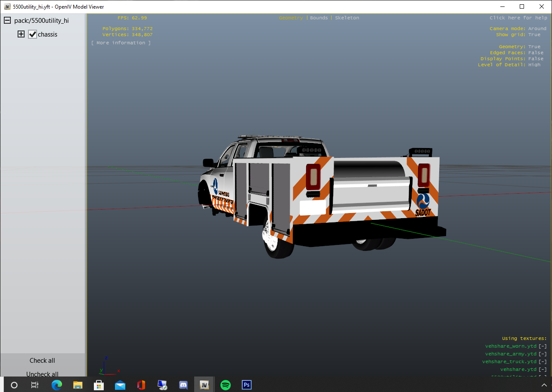Toggle the Edged Faces setting
This screenshot has height=392, width=552.
tap(536, 52)
